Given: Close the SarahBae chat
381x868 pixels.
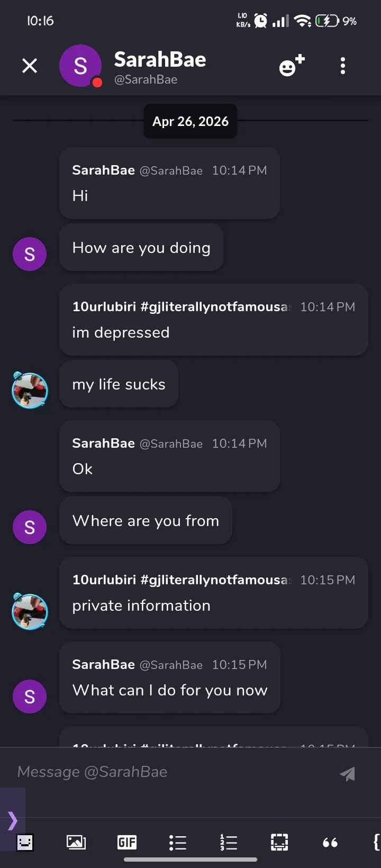Looking at the screenshot, I should [x=30, y=66].
